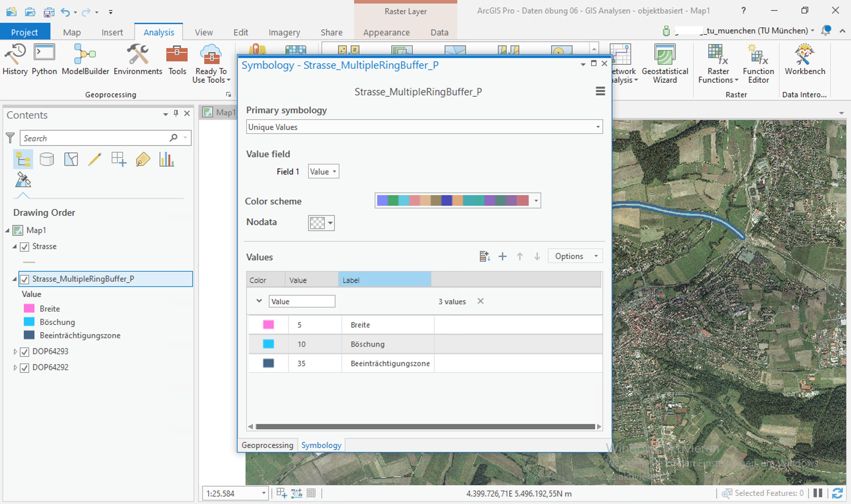Switch to the Insert ribbon tab
Image resolution: width=851 pixels, height=504 pixels.
pyautogui.click(x=112, y=32)
